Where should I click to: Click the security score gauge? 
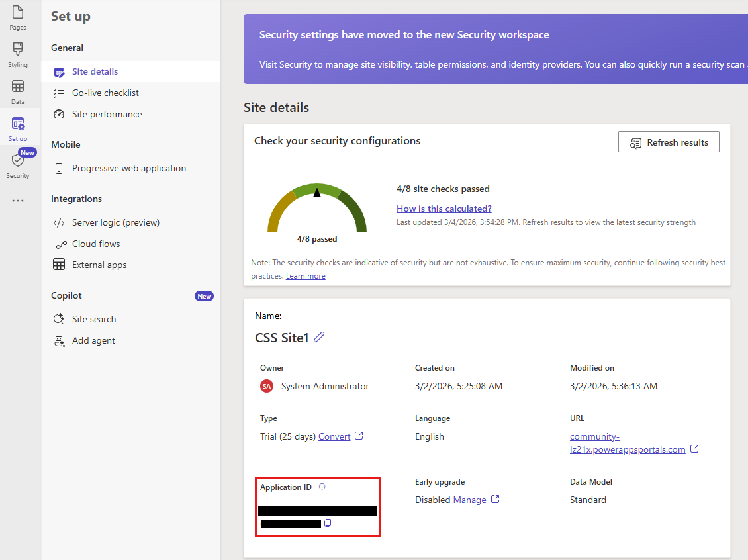(317, 209)
